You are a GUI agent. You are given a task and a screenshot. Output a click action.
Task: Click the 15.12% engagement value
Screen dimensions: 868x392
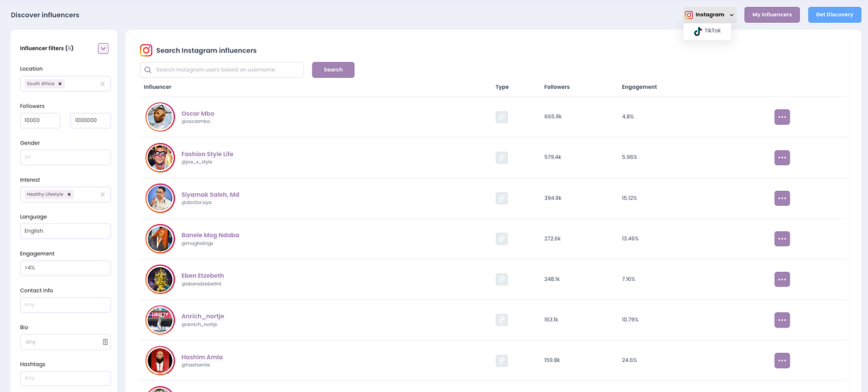629,198
